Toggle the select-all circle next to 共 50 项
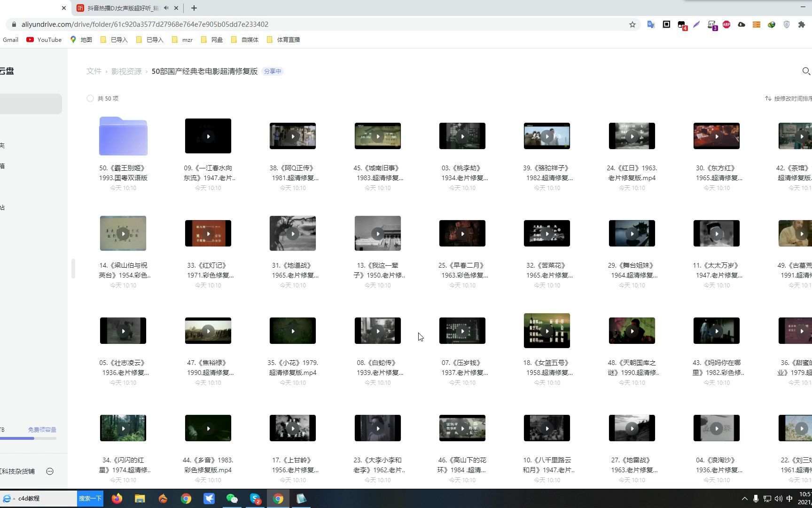The height and width of the screenshot is (508, 812). [x=90, y=98]
